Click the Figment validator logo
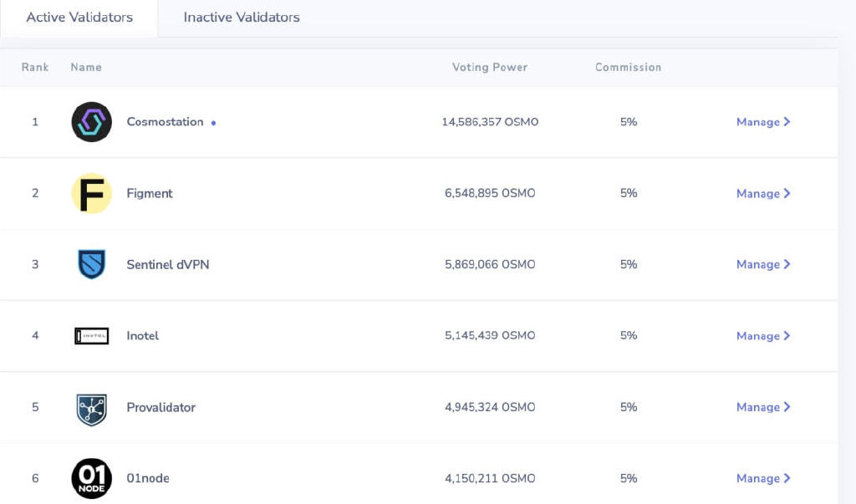 pos(92,193)
